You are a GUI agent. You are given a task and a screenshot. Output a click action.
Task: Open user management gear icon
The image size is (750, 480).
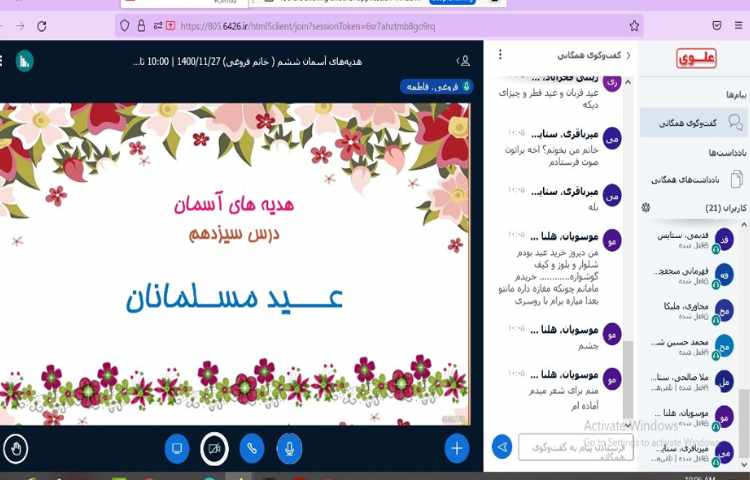pyautogui.click(x=646, y=207)
